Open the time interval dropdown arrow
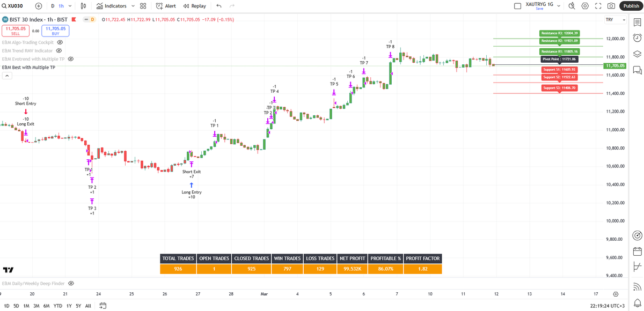 coord(70,6)
